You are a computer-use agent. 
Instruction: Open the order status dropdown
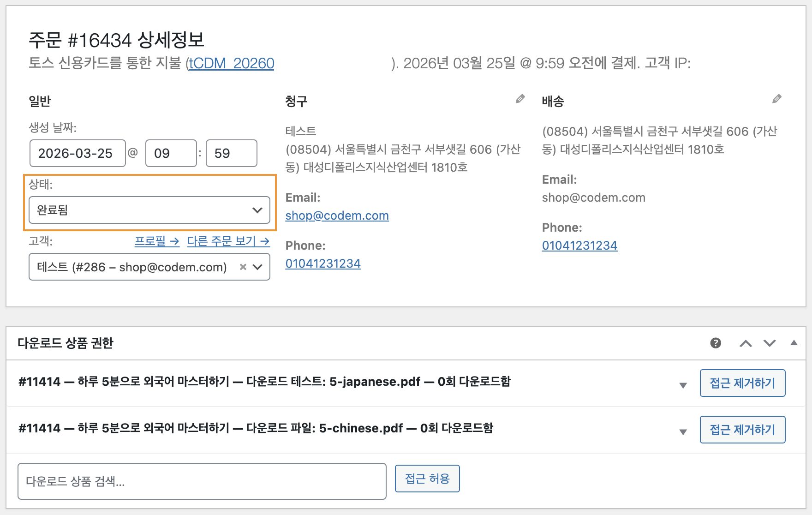149,210
